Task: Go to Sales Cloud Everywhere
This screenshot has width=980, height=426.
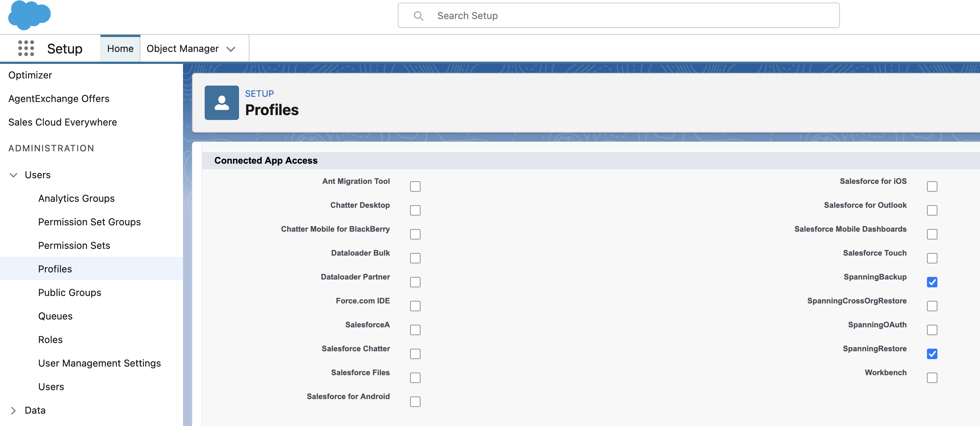Action: pyautogui.click(x=62, y=122)
